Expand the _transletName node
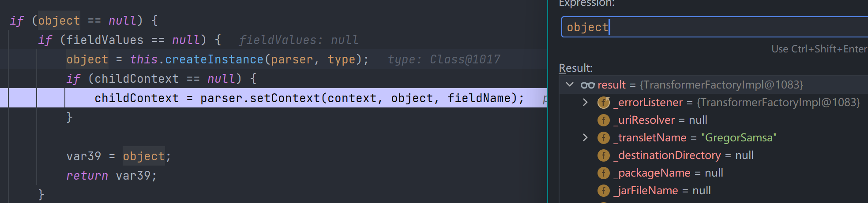 [585, 137]
